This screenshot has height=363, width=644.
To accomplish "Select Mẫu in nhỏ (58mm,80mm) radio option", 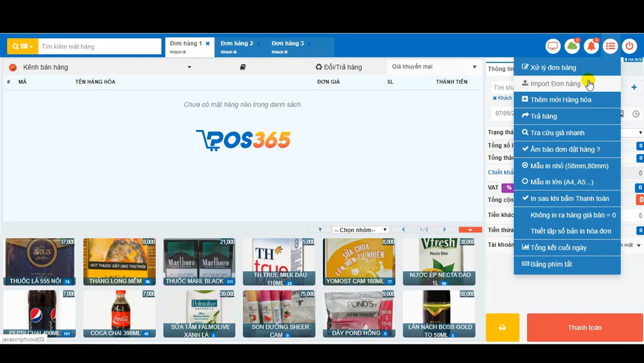I will pyautogui.click(x=567, y=166).
